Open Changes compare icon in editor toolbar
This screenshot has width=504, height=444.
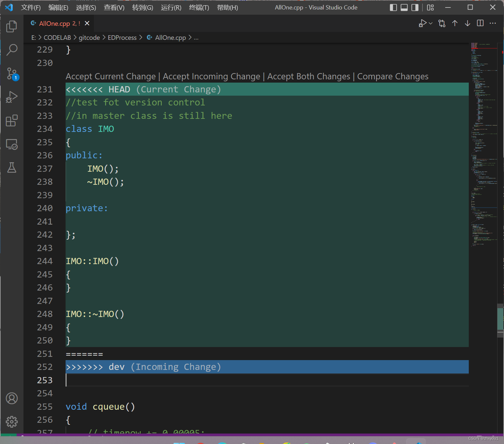tap(442, 23)
